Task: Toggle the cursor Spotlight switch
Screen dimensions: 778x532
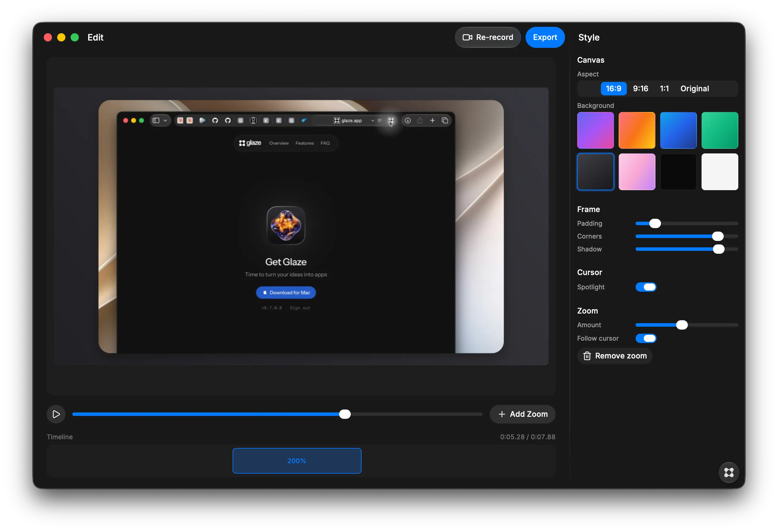Action: 646,287
